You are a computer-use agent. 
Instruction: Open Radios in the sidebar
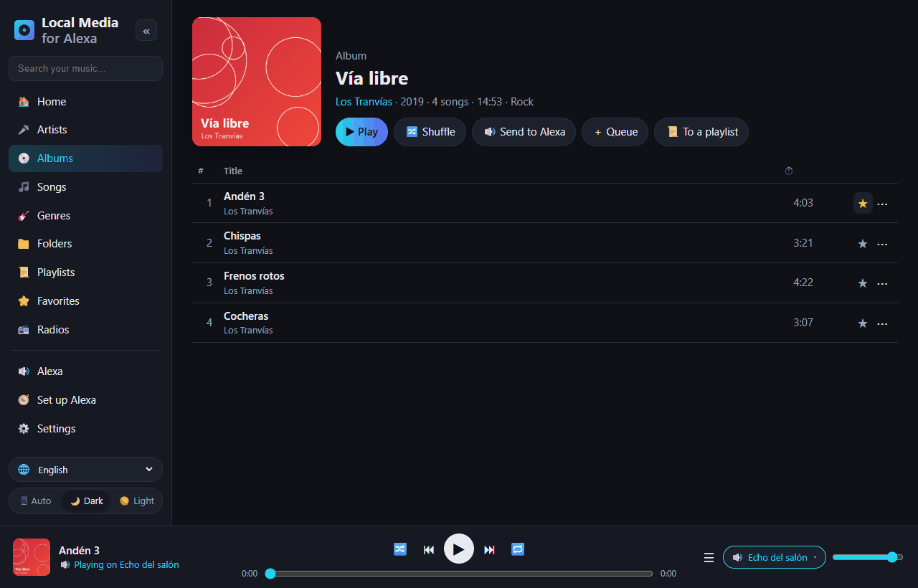coord(86,330)
